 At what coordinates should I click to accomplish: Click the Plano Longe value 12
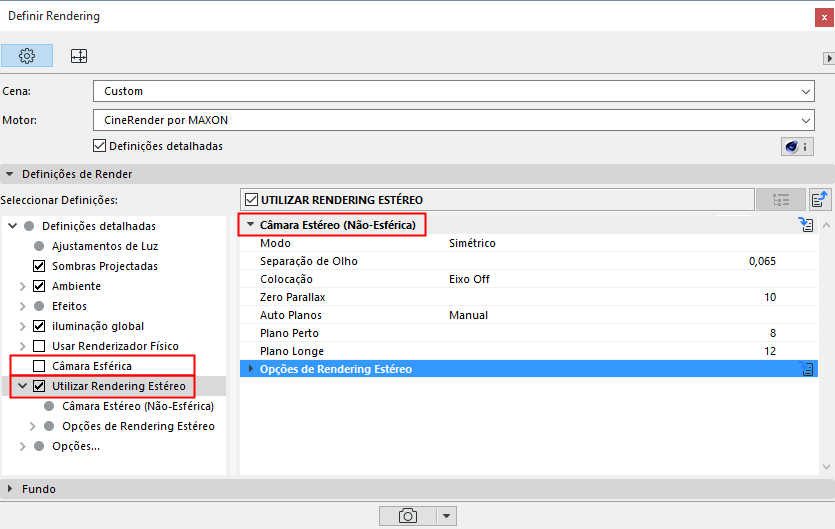[x=770, y=351]
